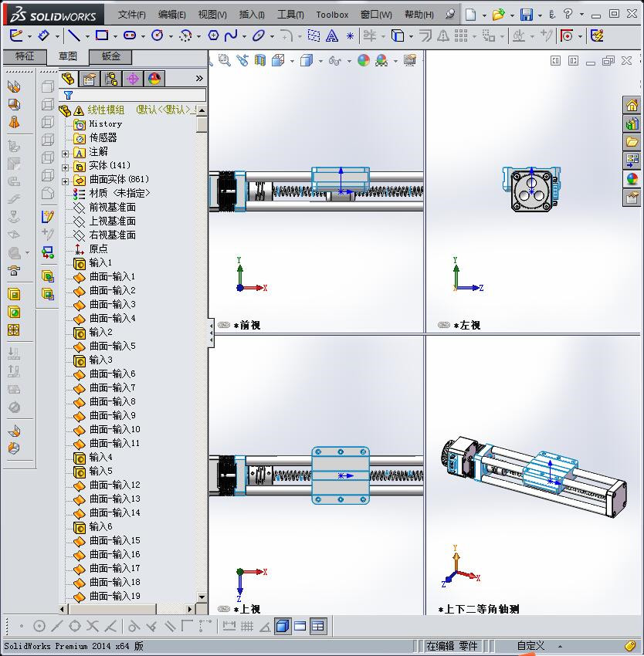Click the >> flyout button above the tree

(199, 77)
